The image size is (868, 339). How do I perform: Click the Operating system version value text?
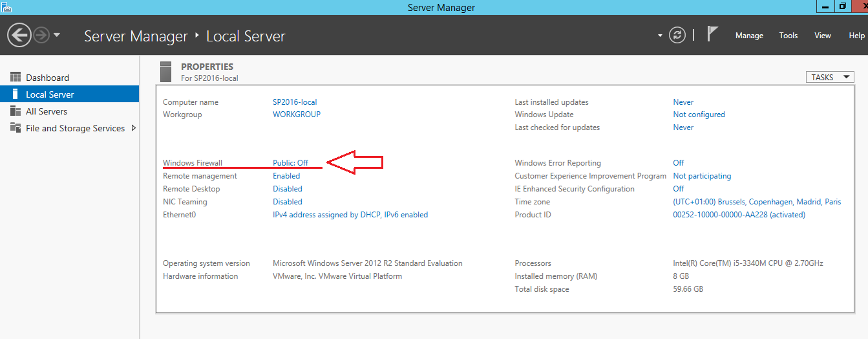[368, 263]
